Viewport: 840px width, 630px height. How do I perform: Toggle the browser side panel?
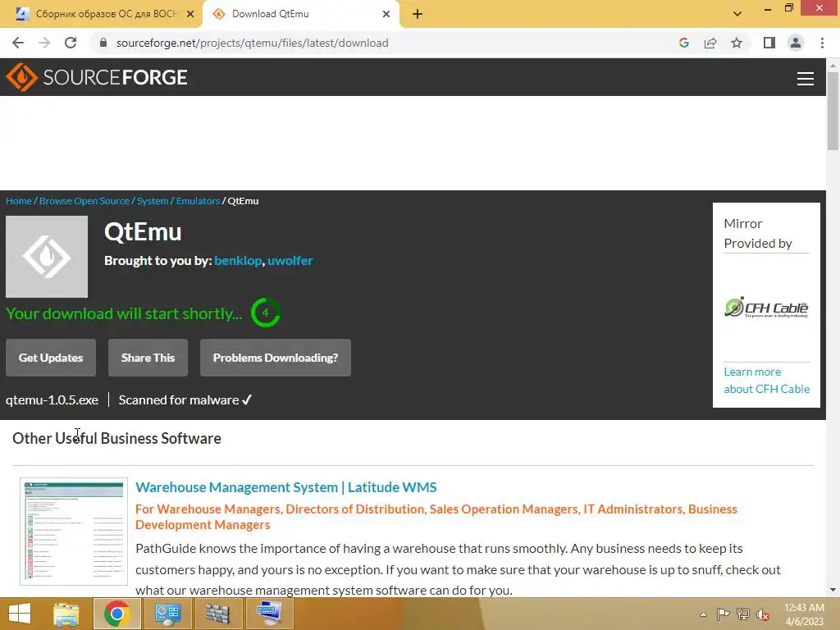pyautogui.click(x=769, y=43)
